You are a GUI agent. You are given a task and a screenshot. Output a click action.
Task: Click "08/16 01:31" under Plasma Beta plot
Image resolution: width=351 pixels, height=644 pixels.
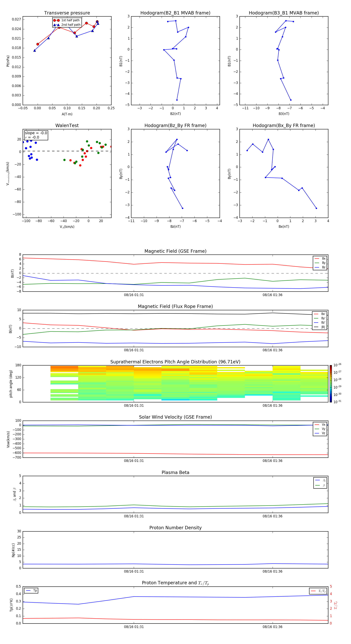click(x=134, y=516)
